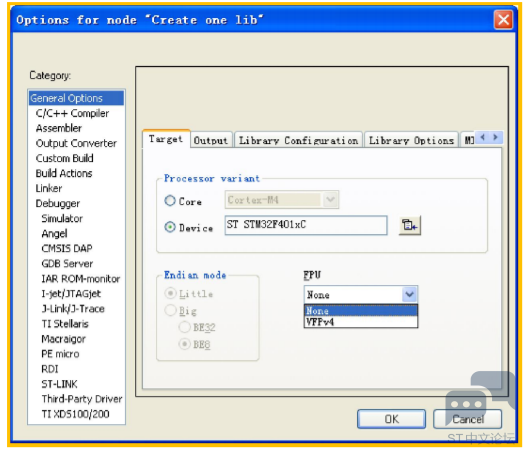
Task: Select C/C++ Compiler category
Action: [72, 113]
